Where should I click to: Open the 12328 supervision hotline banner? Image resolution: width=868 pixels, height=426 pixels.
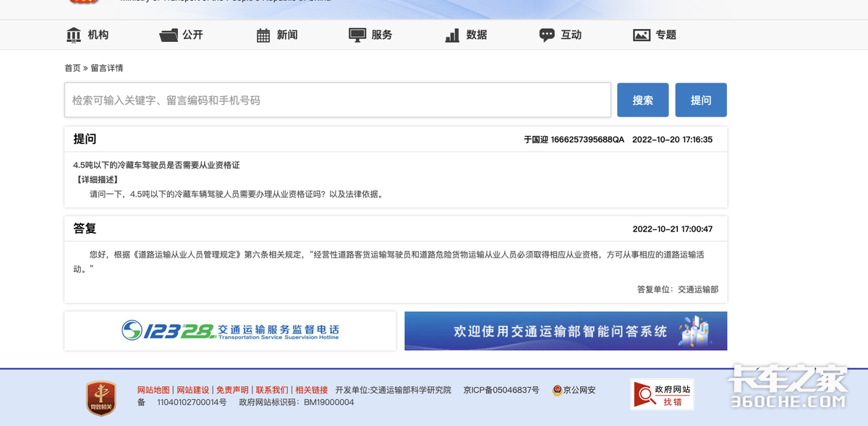pyautogui.click(x=230, y=331)
